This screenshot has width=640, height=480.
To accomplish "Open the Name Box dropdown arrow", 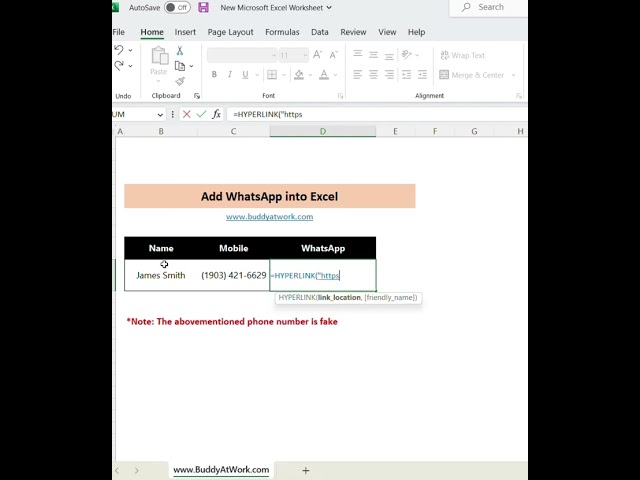I will pos(160,115).
